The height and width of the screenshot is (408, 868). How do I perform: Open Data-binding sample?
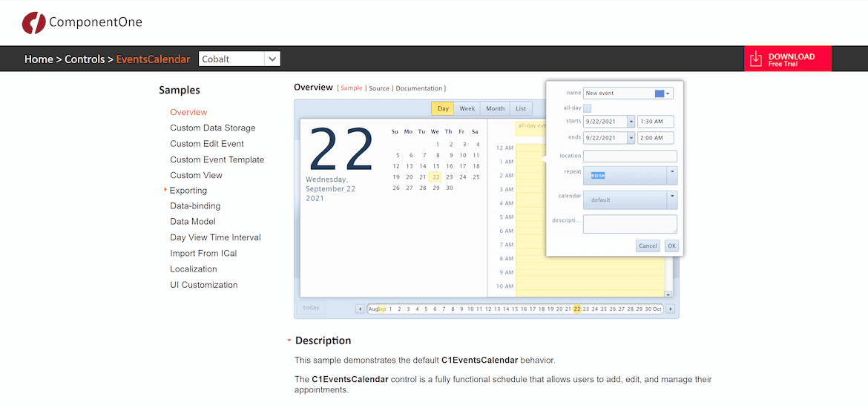coord(195,206)
